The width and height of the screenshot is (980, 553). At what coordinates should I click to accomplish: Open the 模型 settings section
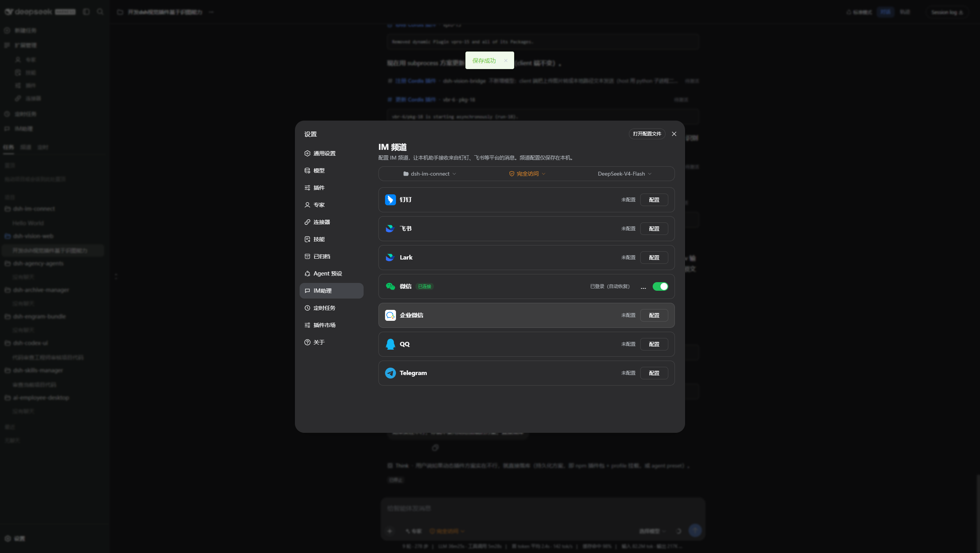331,171
